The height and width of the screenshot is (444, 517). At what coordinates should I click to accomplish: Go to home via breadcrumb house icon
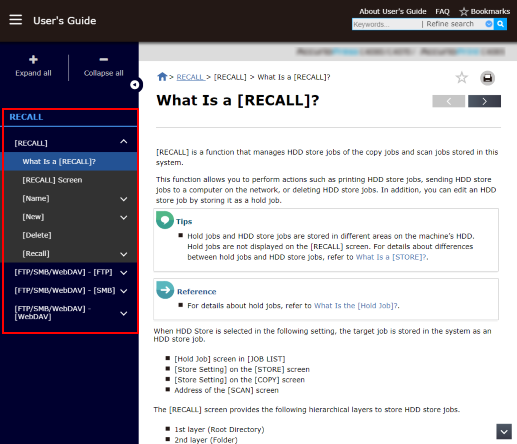click(x=162, y=77)
